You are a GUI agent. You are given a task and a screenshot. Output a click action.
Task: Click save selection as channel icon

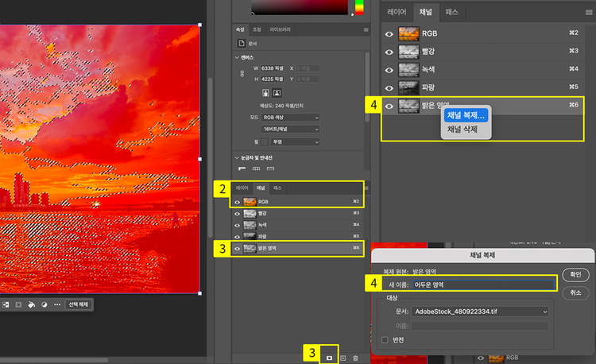click(x=329, y=358)
